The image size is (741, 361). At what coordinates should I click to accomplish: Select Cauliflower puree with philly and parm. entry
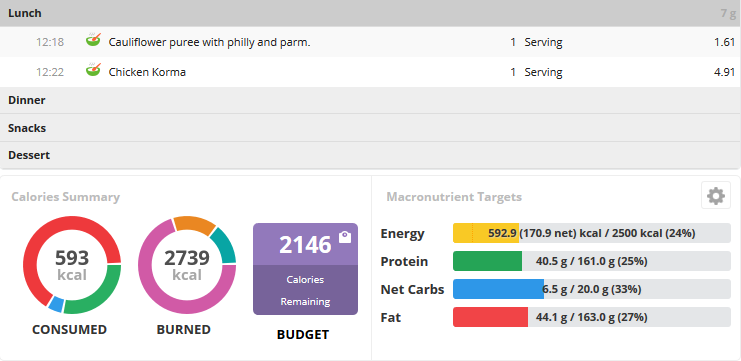click(370, 42)
